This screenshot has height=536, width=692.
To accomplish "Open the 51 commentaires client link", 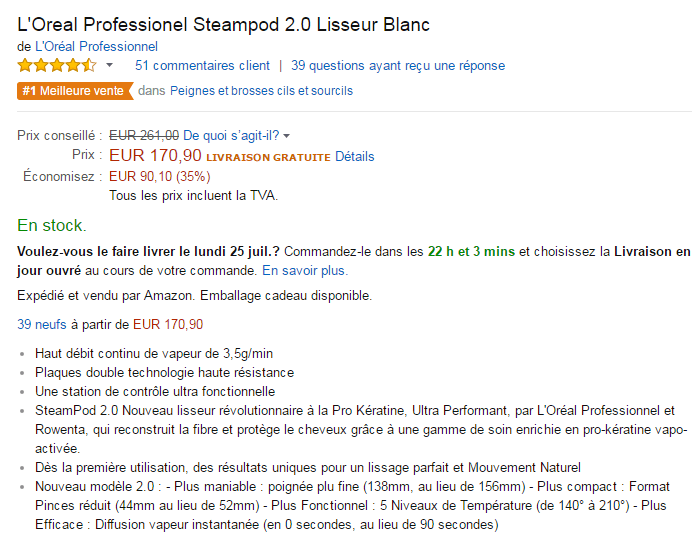I will [x=202, y=66].
